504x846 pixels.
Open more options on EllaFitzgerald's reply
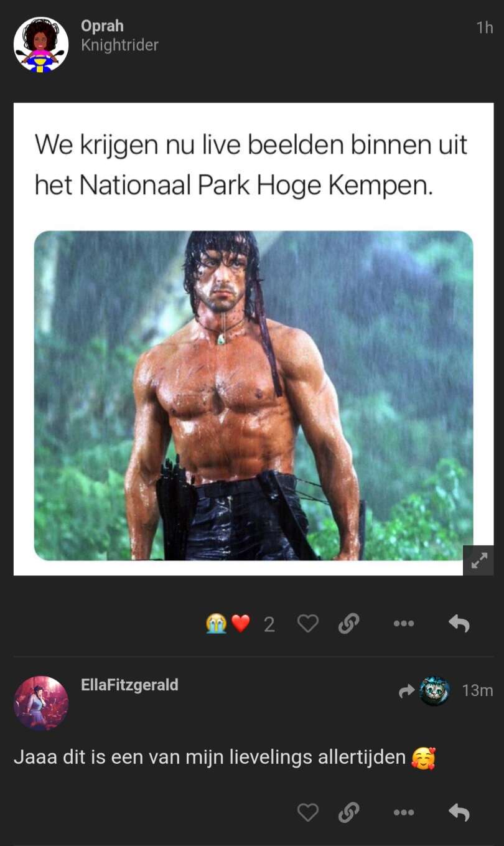click(x=404, y=812)
